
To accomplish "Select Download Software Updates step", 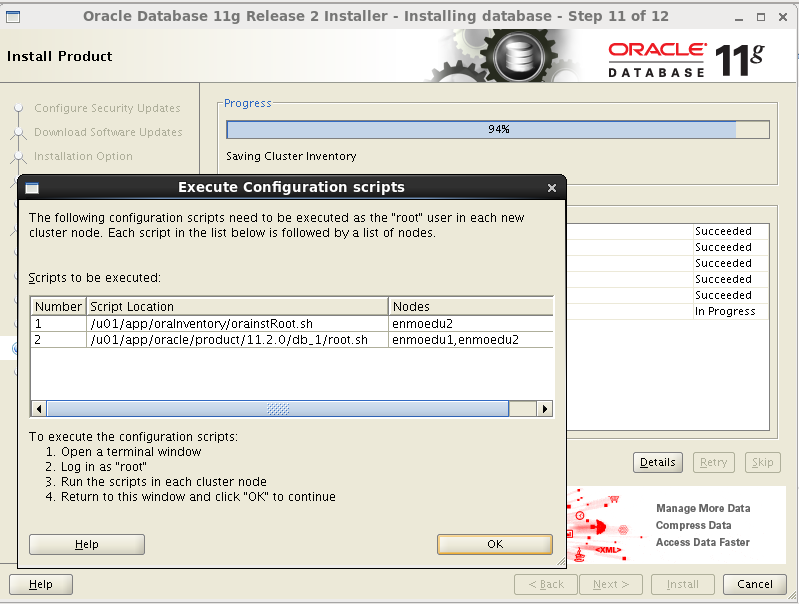I will pos(108,132).
